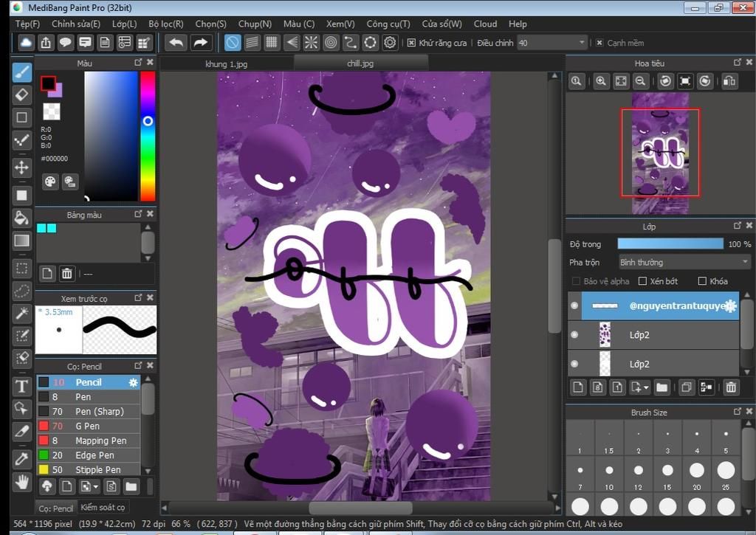Flip the view in Hoa tiêu panel
The image size is (756, 535).
[x=729, y=81]
